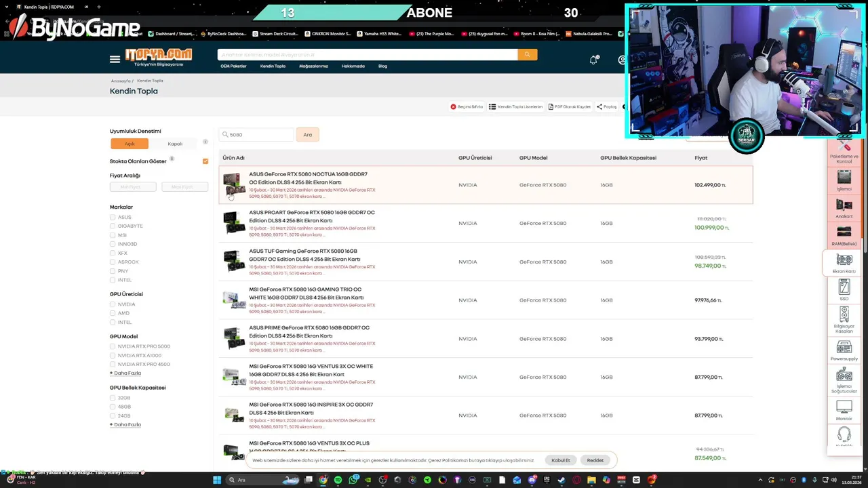The width and height of the screenshot is (868, 488).
Task: Click the Fiyat column header
Action: pos(701,158)
